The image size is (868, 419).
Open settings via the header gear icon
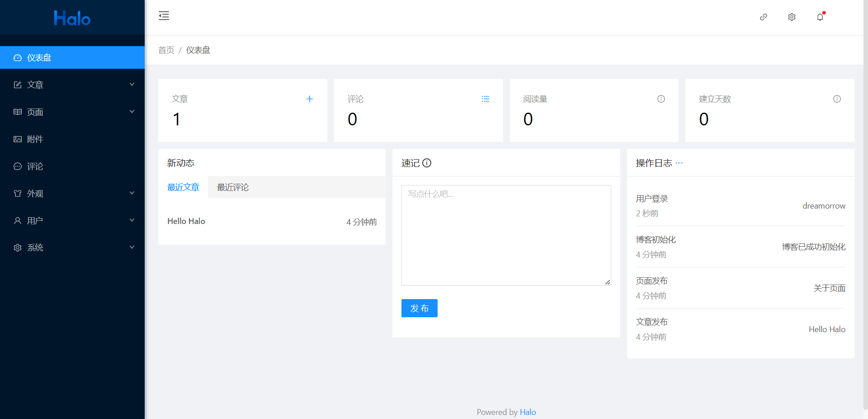point(792,17)
